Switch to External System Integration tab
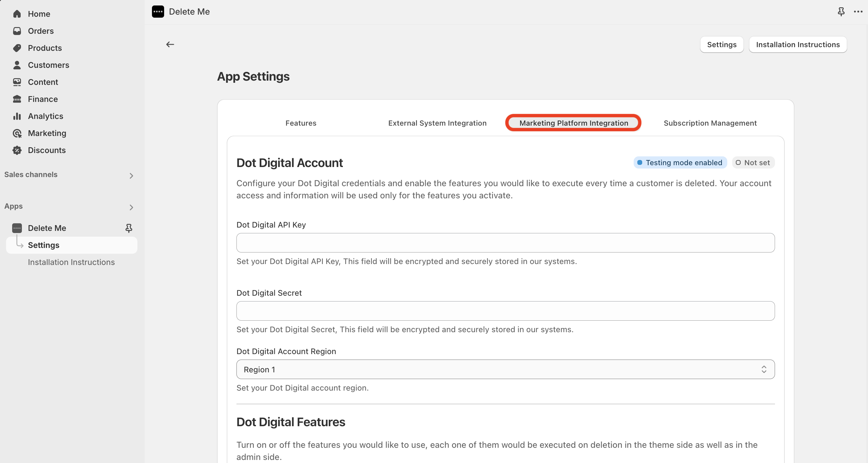The image size is (868, 463). [437, 123]
